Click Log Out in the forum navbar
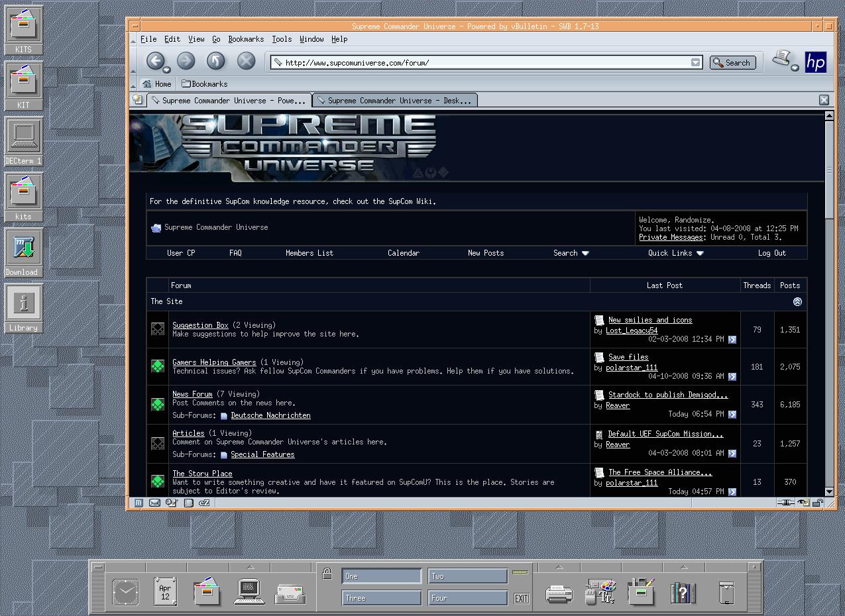This screenshot has width=845, height=616. pyautogui.click(x=772, y=253)
